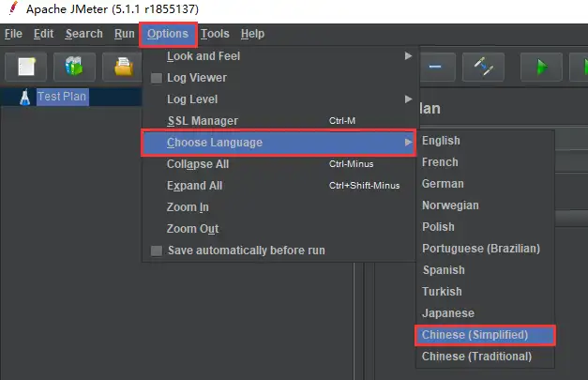This screenshot has width=588, height=380.
Task: Expand the Log Level submenu
Action: pyautogui.click(x=279, y=99)
